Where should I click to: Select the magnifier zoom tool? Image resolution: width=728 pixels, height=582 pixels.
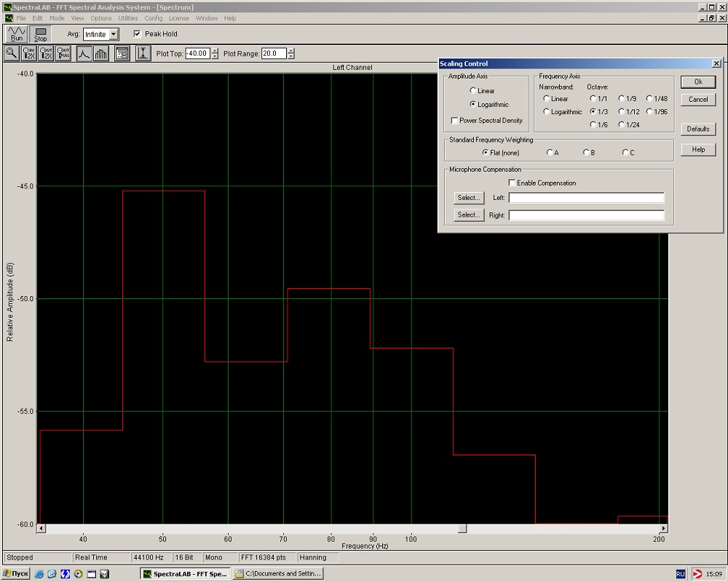[x=11, y=53]
